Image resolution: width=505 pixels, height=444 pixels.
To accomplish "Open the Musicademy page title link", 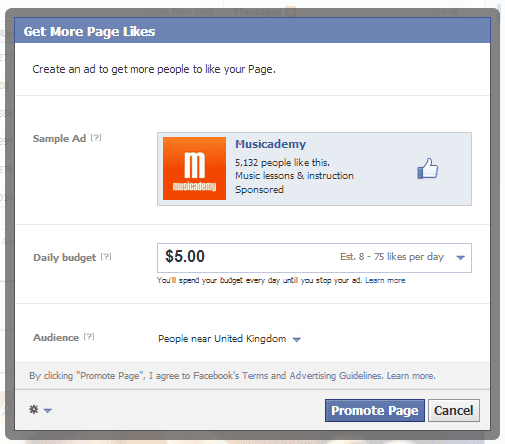I will point(270,144).
